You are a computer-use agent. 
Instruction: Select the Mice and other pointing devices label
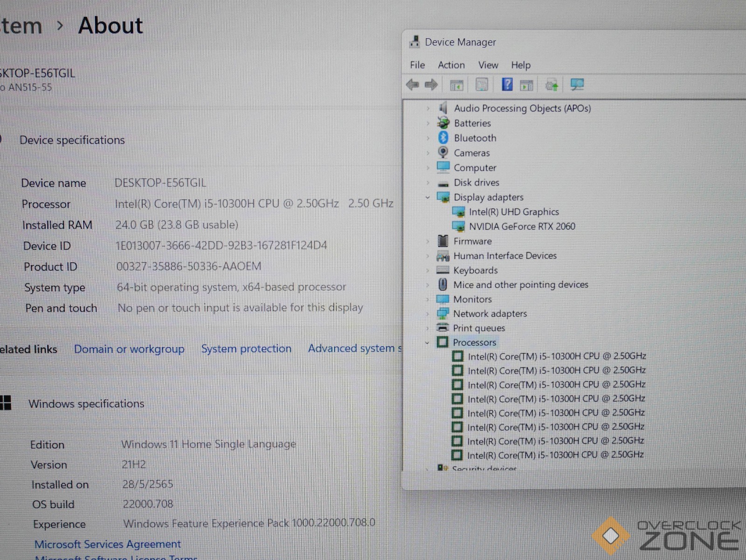click(x=521, y=285)
